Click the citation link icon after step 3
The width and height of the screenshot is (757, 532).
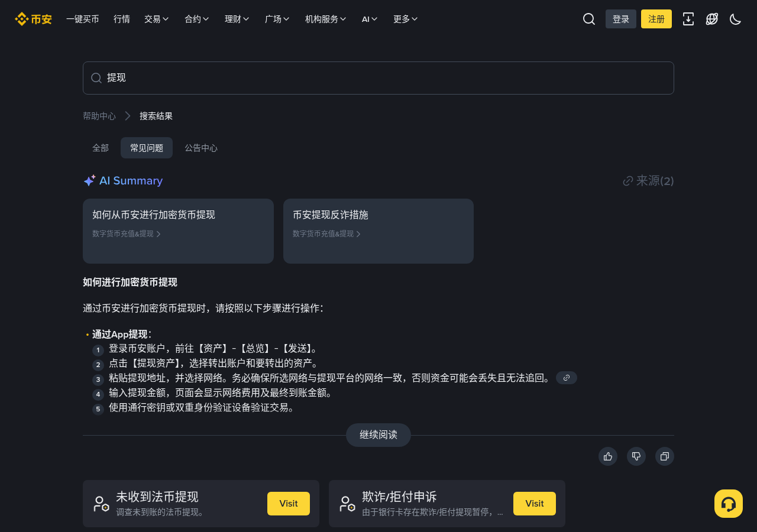pyautogui.click(x=567, y=378)
